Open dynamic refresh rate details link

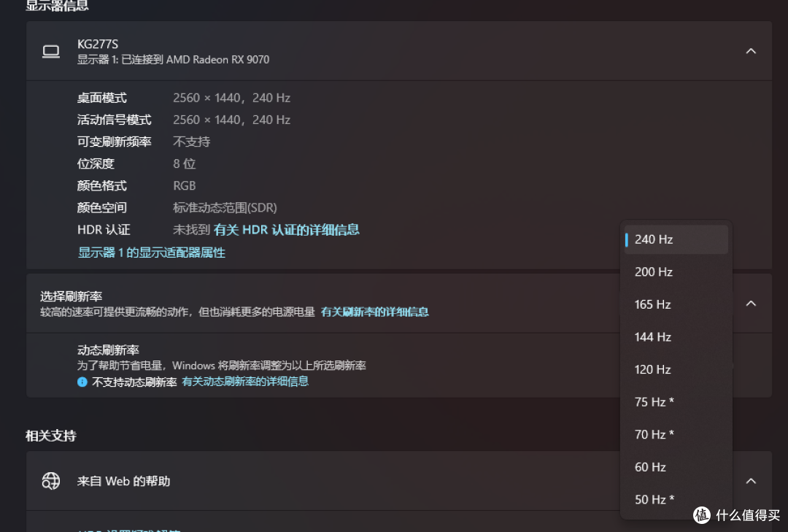245,382
